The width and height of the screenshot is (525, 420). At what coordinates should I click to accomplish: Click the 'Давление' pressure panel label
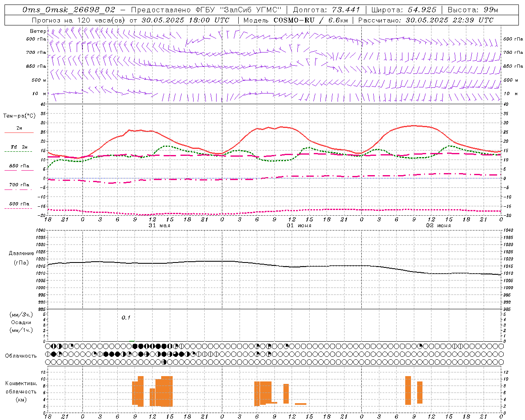click(21, 253)
